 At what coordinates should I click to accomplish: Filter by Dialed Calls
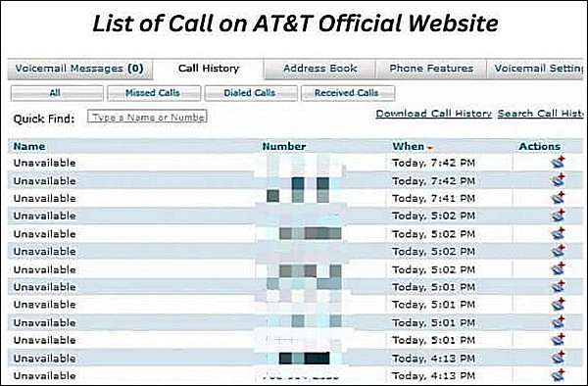(251, 93)
